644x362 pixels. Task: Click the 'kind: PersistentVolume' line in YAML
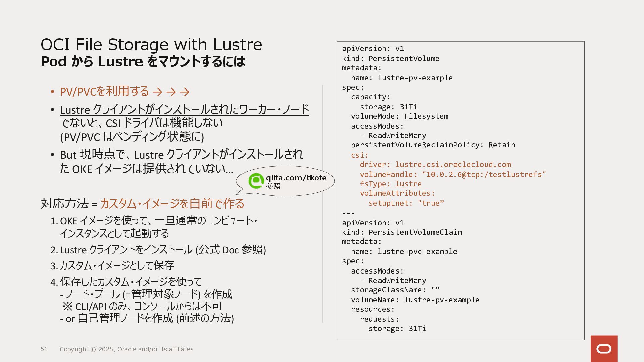pyautogui.click(x=390, y=59)
